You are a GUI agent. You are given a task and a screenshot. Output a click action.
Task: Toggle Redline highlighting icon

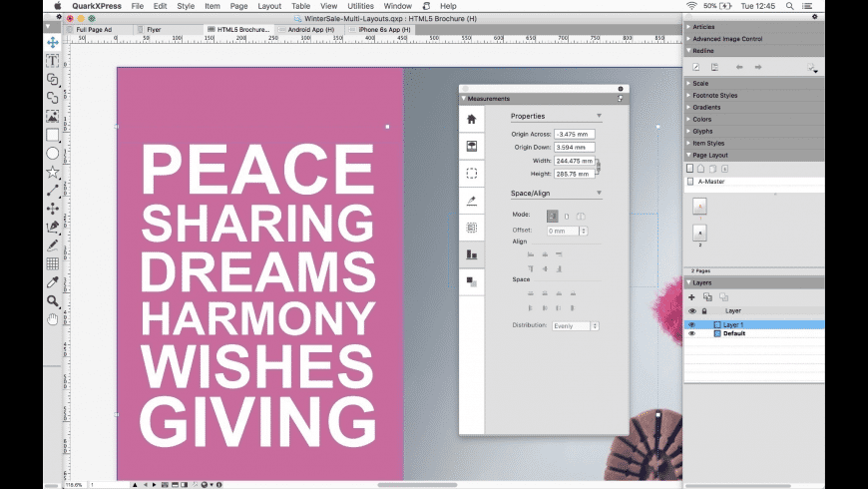[x=714, y=67]
